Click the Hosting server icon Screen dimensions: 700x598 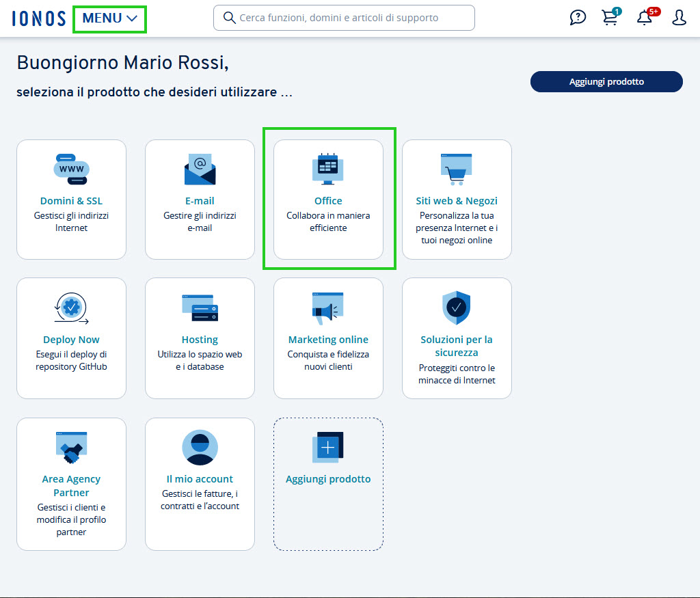200,308
